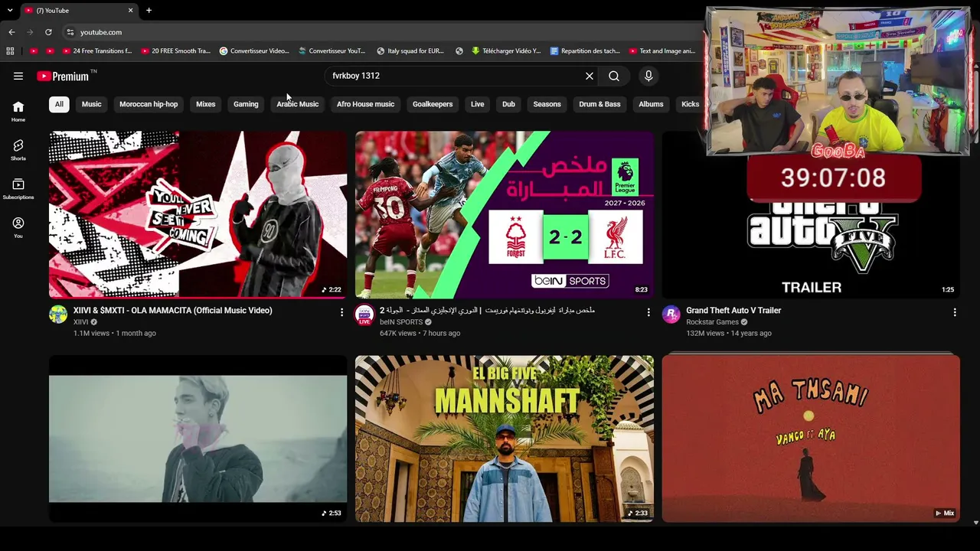Click the YouTube search input field

[x=453, y=76]
